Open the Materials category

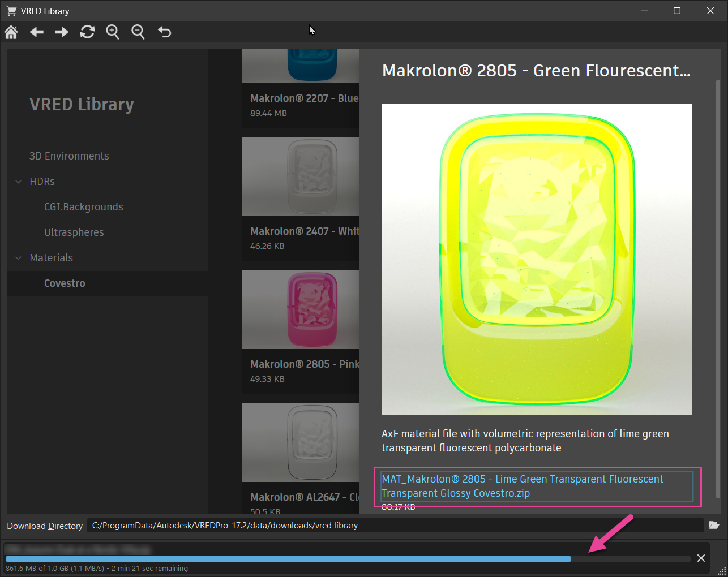(52, 258)
